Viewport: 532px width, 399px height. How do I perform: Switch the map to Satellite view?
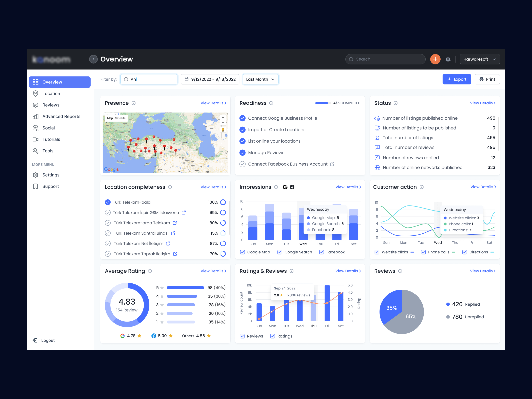(x=120, y=118)
